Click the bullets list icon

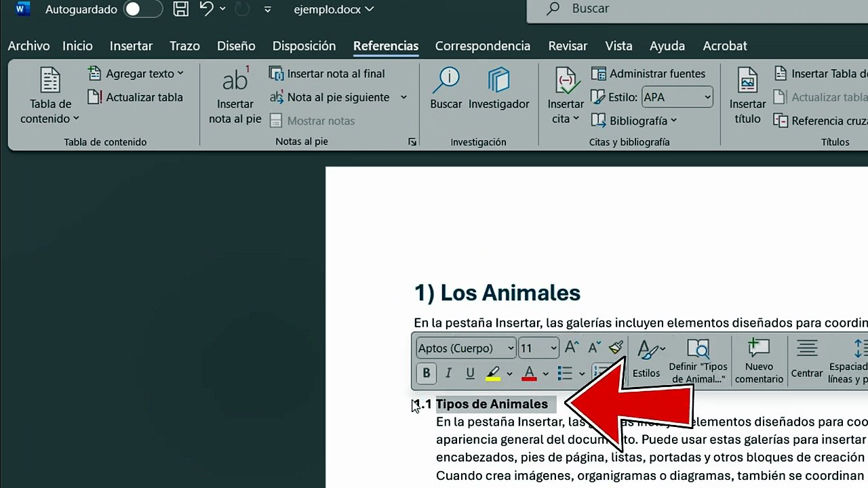coord(564,373)
